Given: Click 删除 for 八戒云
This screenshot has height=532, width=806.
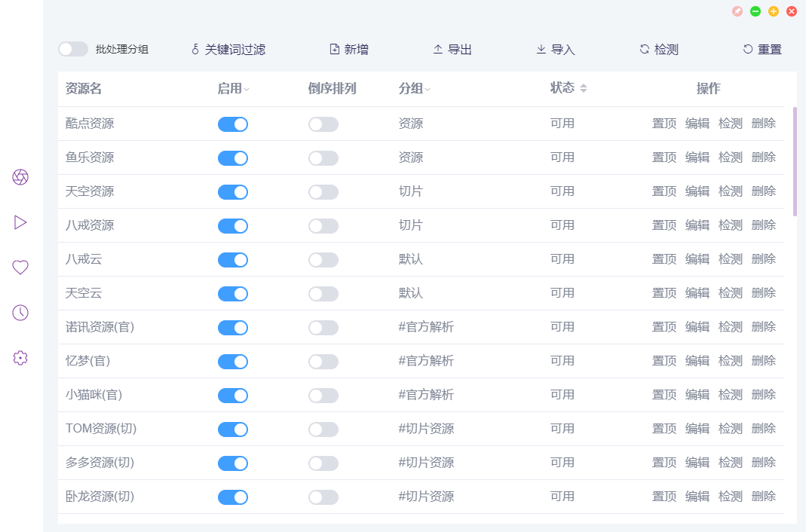Looking at the screenshot, I should [764, 259].
